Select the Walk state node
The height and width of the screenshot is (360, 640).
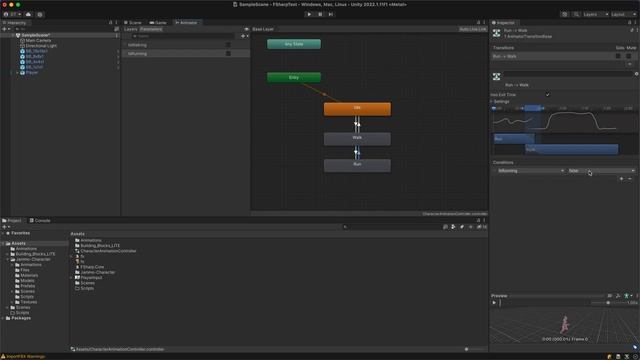coord(357,139)
